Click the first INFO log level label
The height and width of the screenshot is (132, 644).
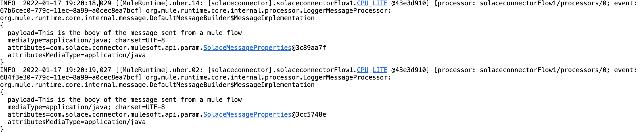pyautogui.click(x=7, y=3)
